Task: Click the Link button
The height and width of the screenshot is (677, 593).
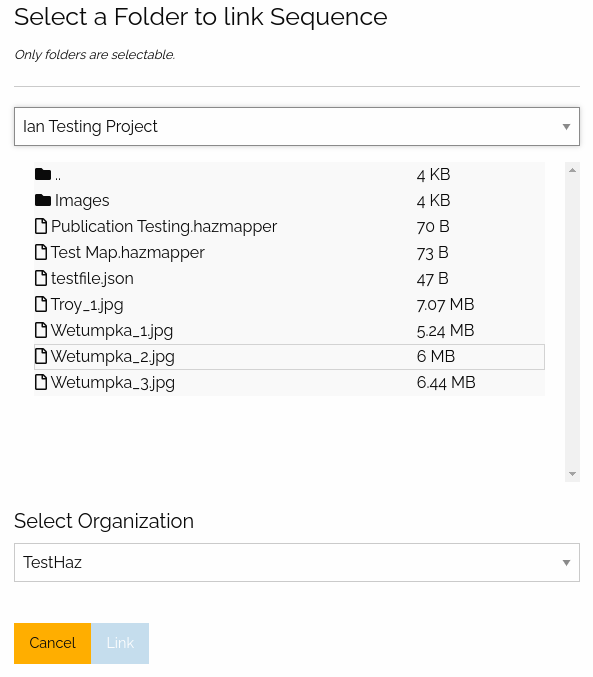Action: tap(120, 643)
